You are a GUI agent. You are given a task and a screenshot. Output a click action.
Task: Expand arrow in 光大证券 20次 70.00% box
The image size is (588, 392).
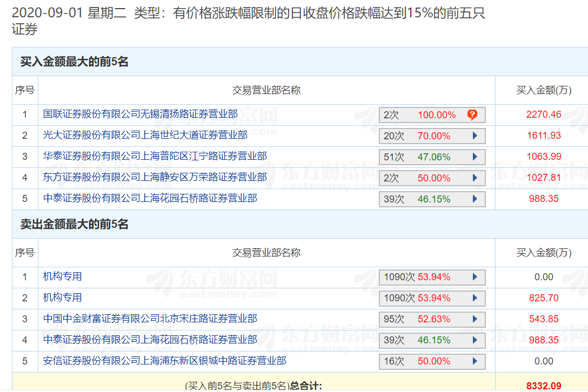coord(475,136)
